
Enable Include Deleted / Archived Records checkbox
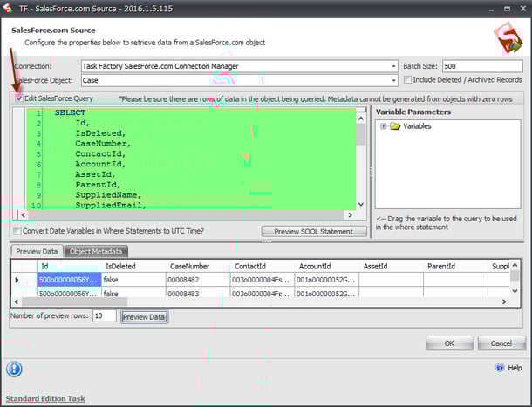(407, 80)
